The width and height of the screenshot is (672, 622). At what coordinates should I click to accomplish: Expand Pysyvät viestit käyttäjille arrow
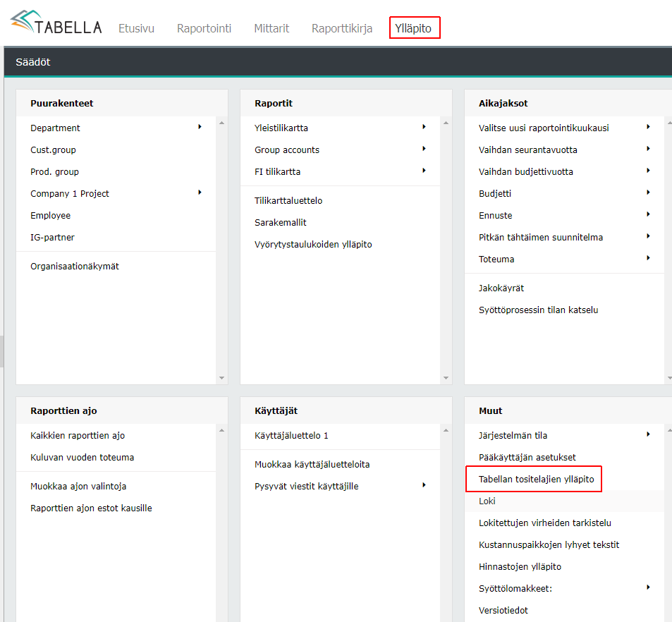(x=424, y=485)
